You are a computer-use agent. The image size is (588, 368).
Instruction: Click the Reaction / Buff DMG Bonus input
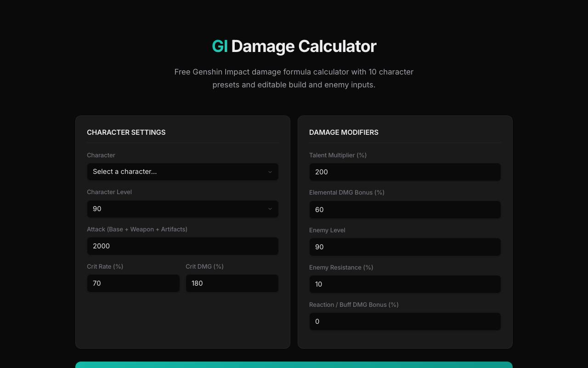pos(405,322)
